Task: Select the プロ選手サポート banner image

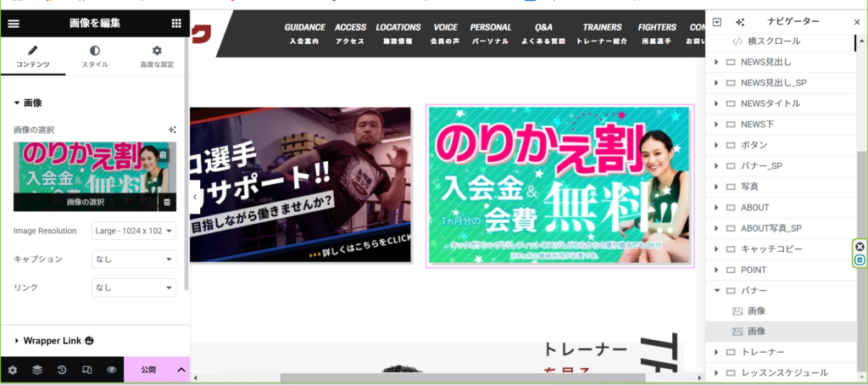Action: coord(301,185)
